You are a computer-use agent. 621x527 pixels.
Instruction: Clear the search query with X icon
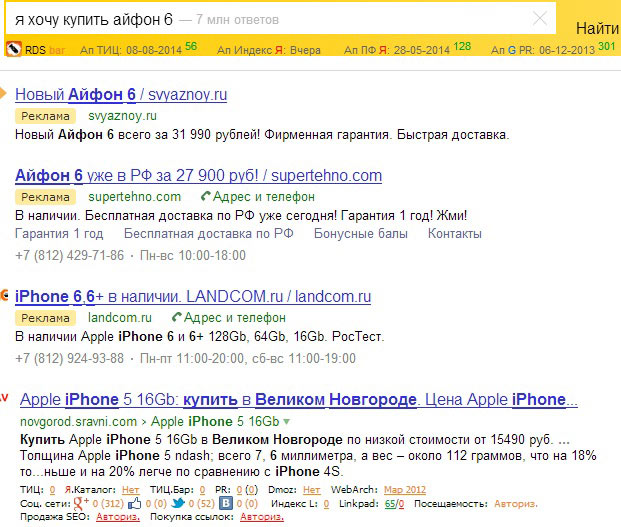click(x=540, y=18)
